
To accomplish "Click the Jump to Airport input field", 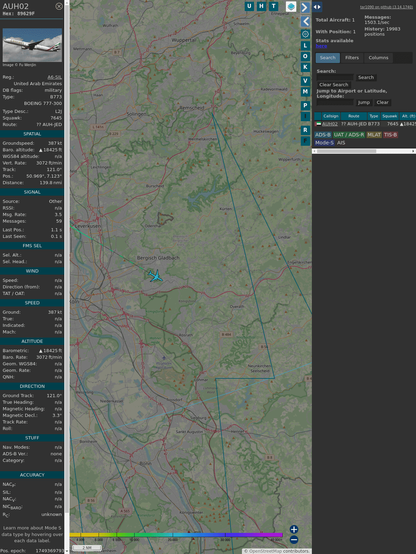I will pos(335,102).
